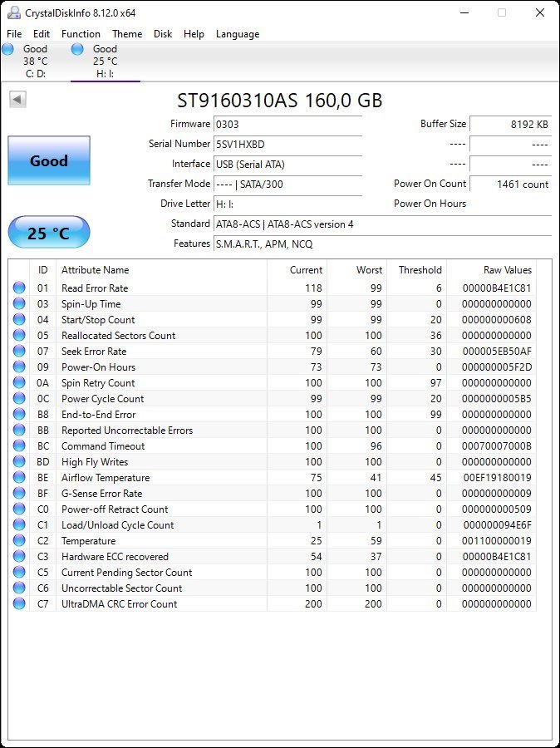Click the status orb for G-Sense Error Rate
Viewport: 560px width, 748px height.
pyautogui.click(x=19, y=492)
